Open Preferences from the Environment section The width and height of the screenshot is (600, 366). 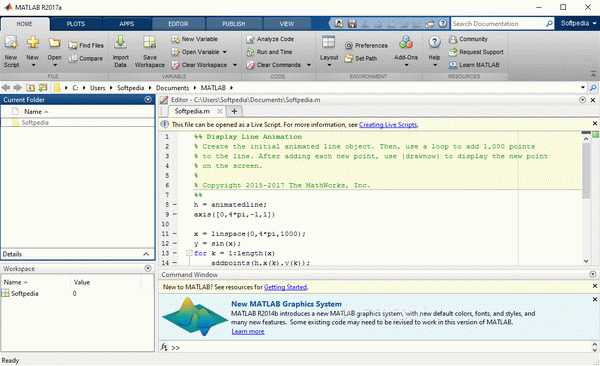[366, 46]
